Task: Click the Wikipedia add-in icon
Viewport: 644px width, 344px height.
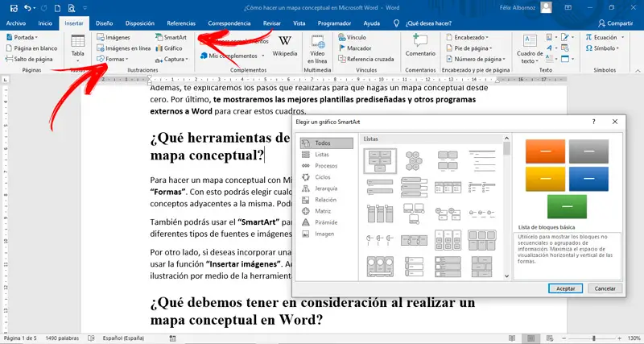Action: coord(285,46)
